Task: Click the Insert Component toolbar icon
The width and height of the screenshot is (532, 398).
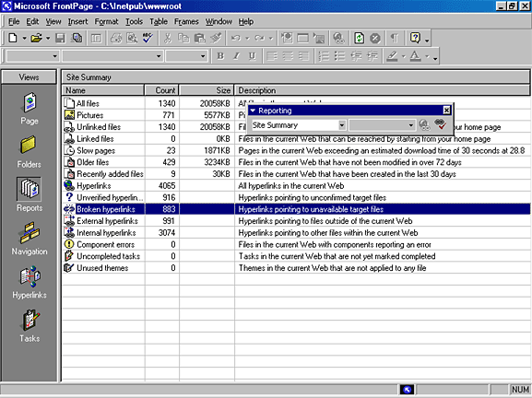Action: click(x=287, y=38)
